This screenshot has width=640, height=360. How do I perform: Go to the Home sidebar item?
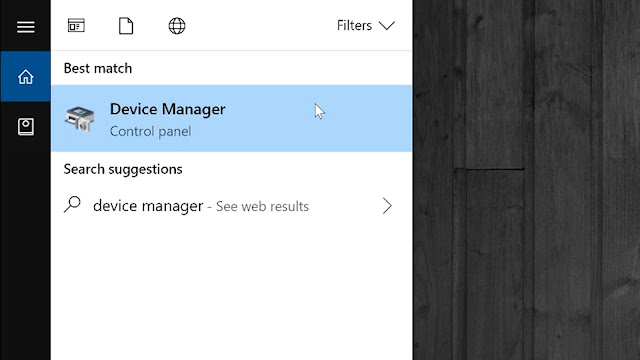click(25, 76)
